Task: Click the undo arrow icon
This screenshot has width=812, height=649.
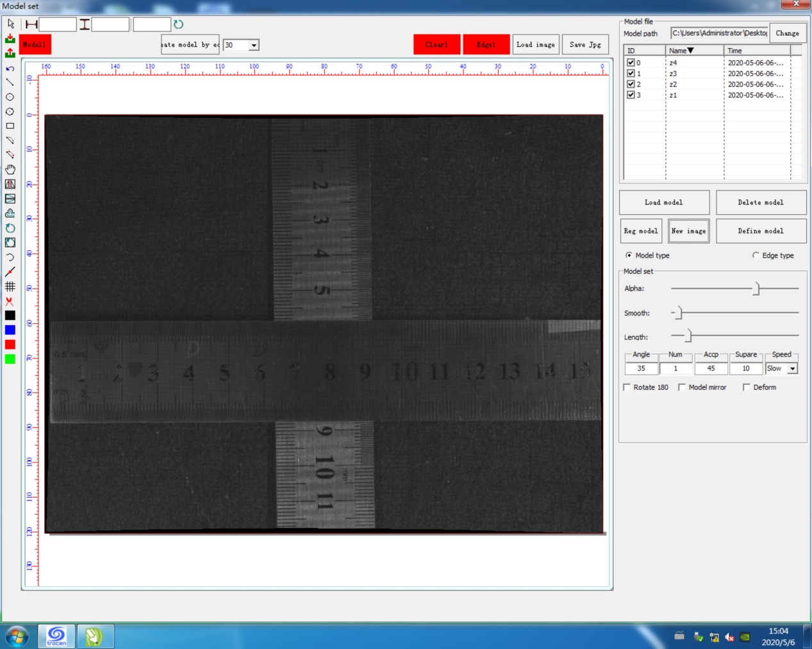Action: (x=10, y=68)
